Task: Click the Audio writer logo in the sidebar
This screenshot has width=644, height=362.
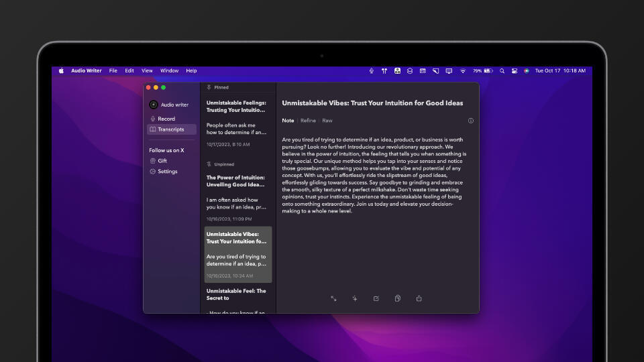Action: pyautogui.click(x=154, y=105)
